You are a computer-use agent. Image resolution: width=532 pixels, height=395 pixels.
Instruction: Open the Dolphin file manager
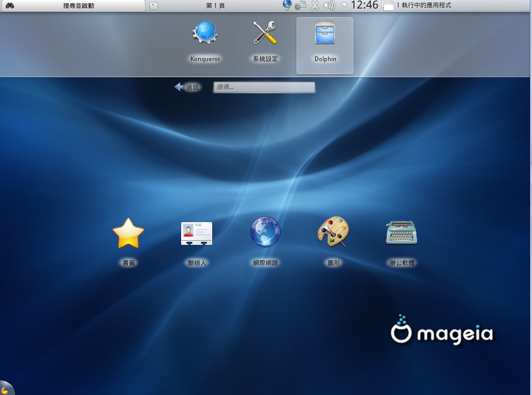(325, 39)
